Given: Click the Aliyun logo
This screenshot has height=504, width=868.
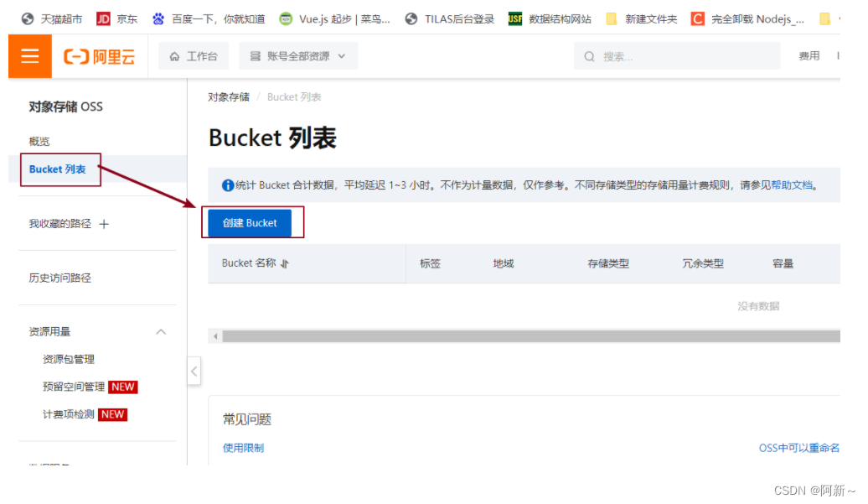Looking at the screenshot, I should [x=100, y=56].
